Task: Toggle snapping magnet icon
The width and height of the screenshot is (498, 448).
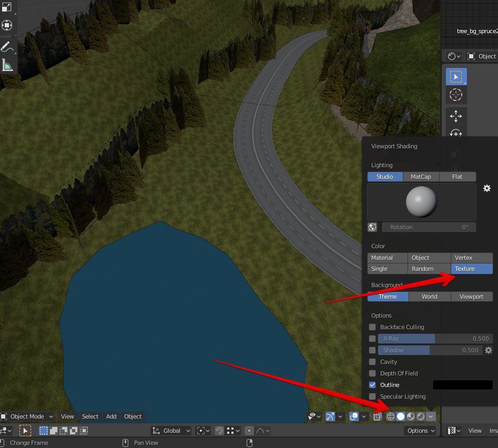Action: (219, 431)
